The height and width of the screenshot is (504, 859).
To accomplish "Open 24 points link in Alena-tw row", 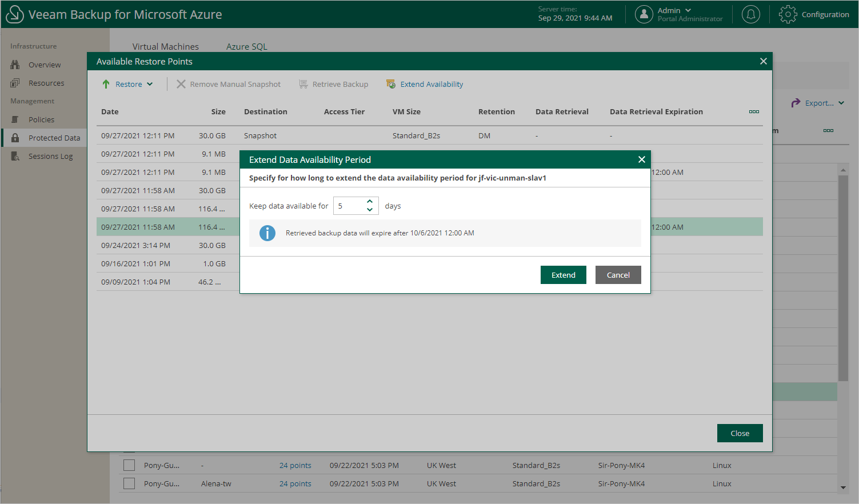I will pos(295,483).
